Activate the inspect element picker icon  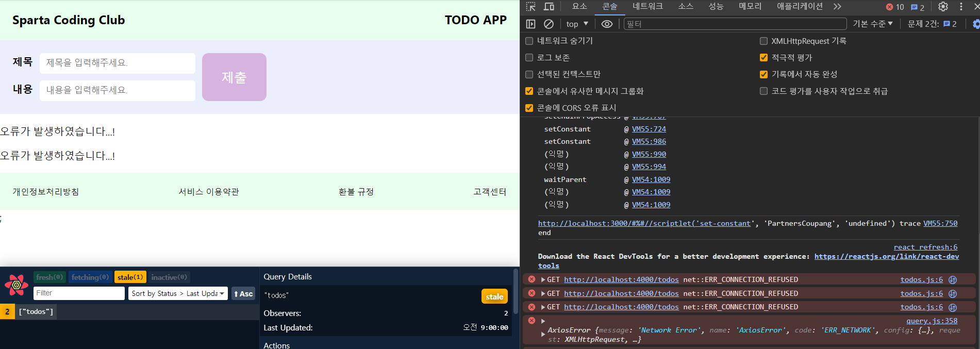click(530, 7)
